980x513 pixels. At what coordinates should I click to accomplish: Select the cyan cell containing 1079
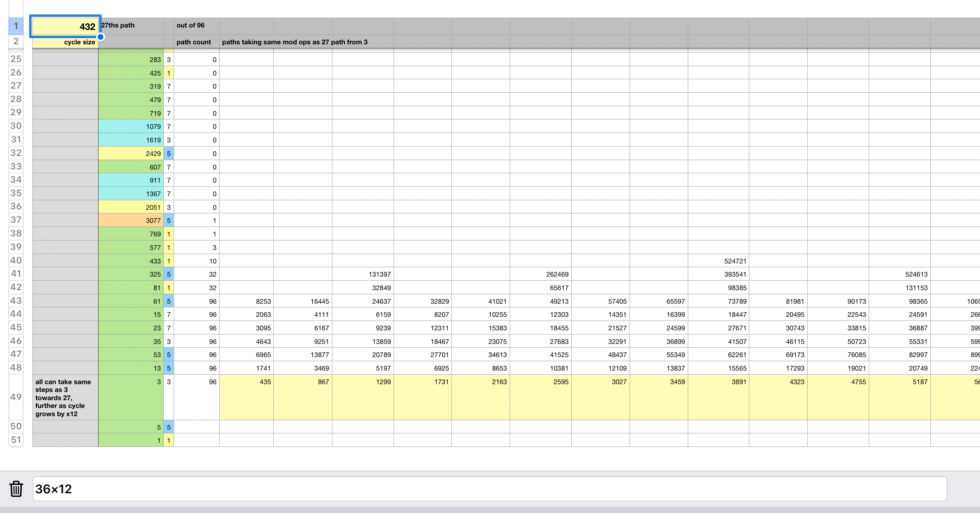coord(131,126)
